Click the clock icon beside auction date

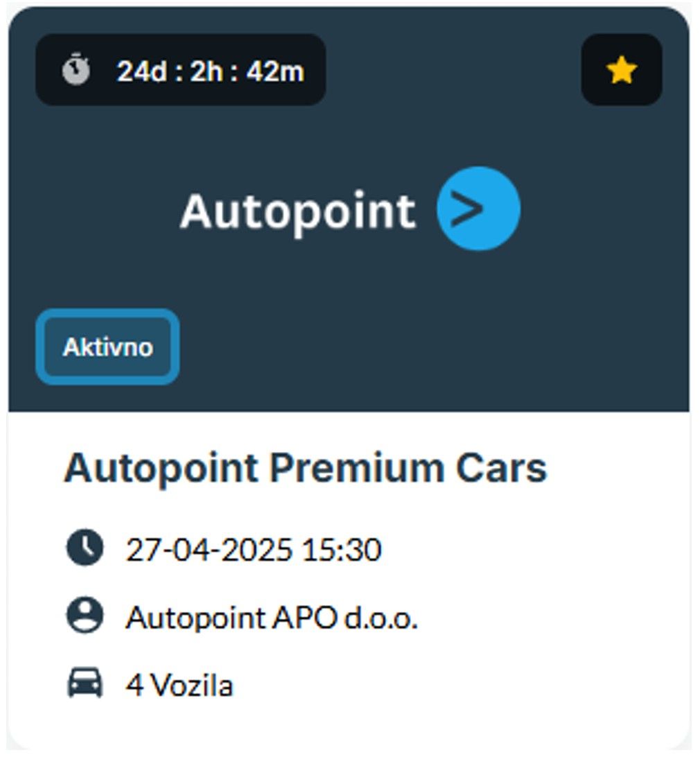[85, 548]
